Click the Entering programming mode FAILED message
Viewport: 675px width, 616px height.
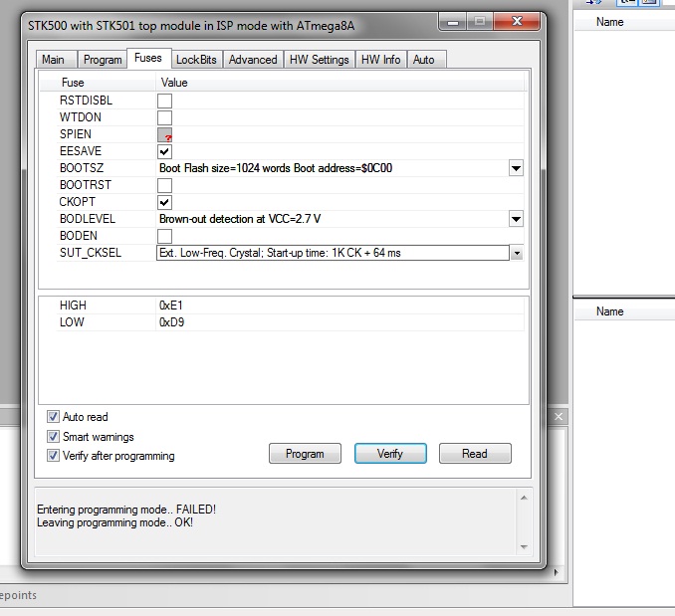(126, 510)
